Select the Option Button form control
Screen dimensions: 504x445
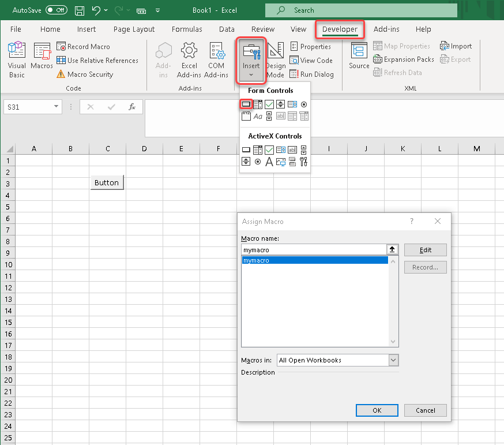304,104
